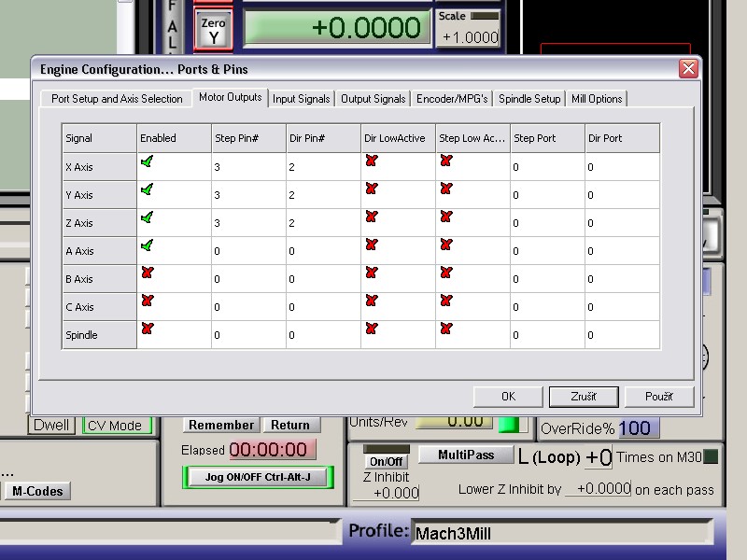Toggle Step Low Active for X Axis
Screen dimensions: 747x560
(x=445, y=161)
